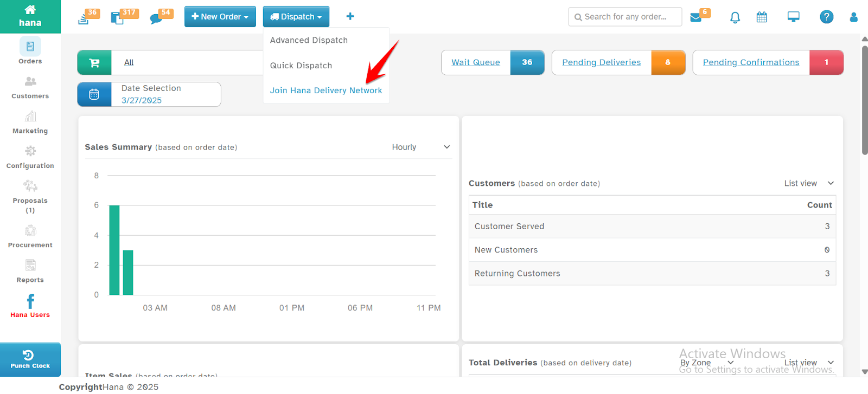This screenshot has width=868, height=394.
Task: Click the All filter link
Action: pyautogui.click(x=129, y=62)
